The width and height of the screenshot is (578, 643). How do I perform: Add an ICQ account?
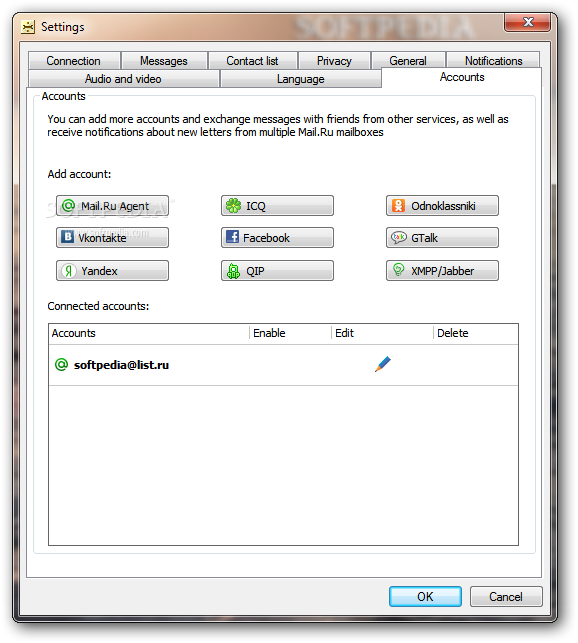coord(277,205)
